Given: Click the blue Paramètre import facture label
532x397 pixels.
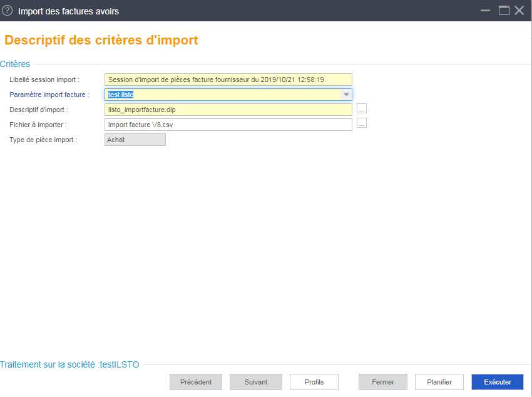Looking at the screenshot, I should pos(49,95).
